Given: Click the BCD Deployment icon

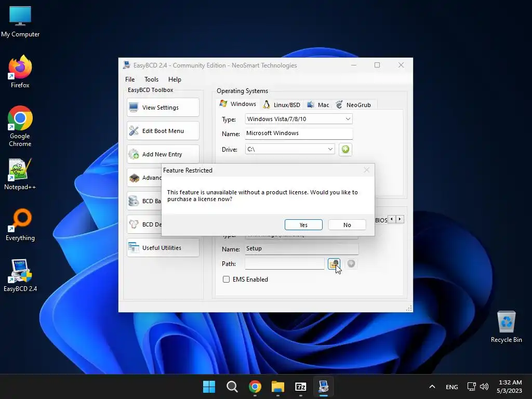Looking at the screenshot, I should [134, 224].
